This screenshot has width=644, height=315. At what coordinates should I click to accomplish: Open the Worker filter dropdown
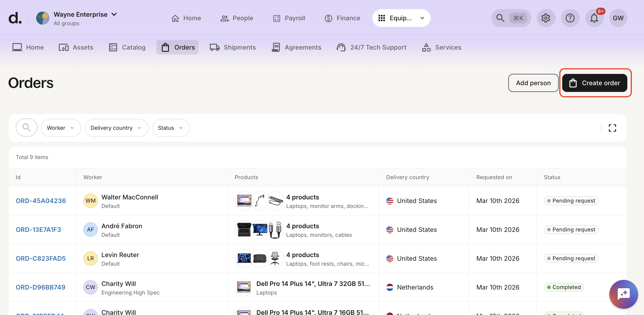coord(61,128)
